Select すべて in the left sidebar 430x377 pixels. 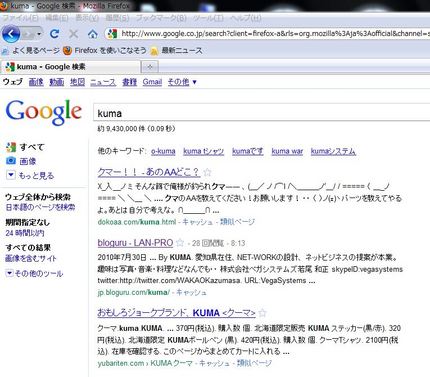pyautogui.click(x=25, y=147)
